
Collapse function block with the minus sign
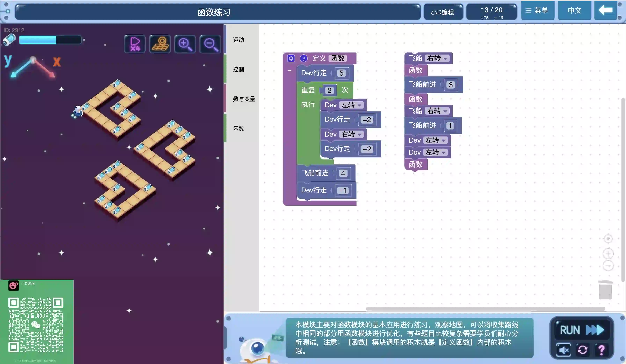point(289,71)
